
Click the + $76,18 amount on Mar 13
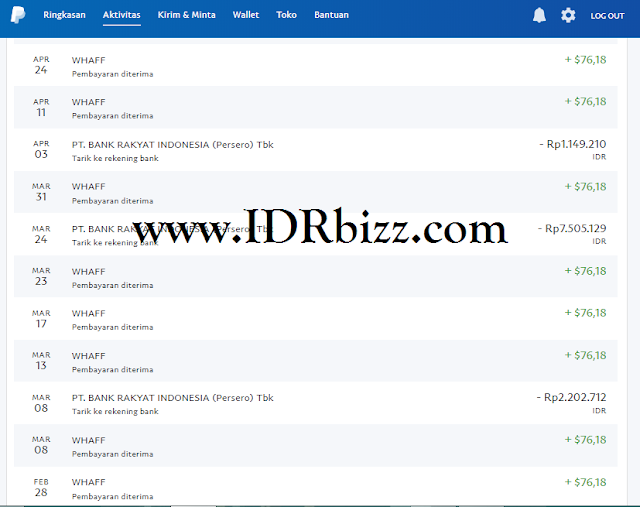pos(585,356)
